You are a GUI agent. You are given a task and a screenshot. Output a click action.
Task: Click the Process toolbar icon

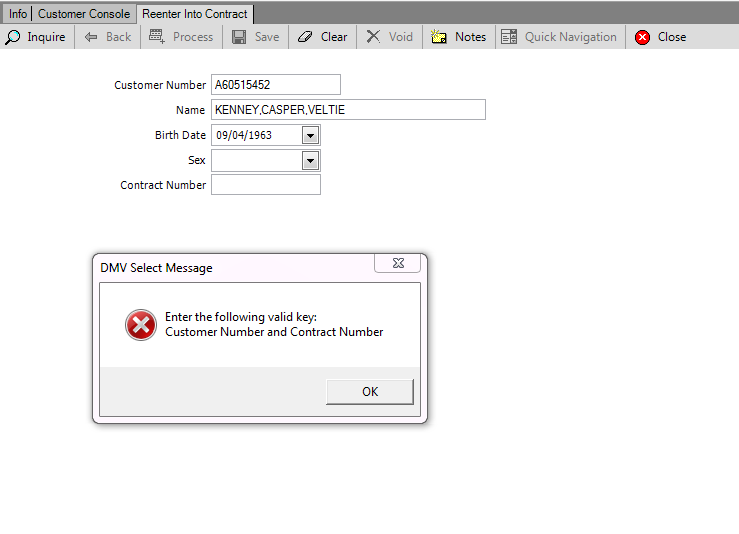coord(157,37)
